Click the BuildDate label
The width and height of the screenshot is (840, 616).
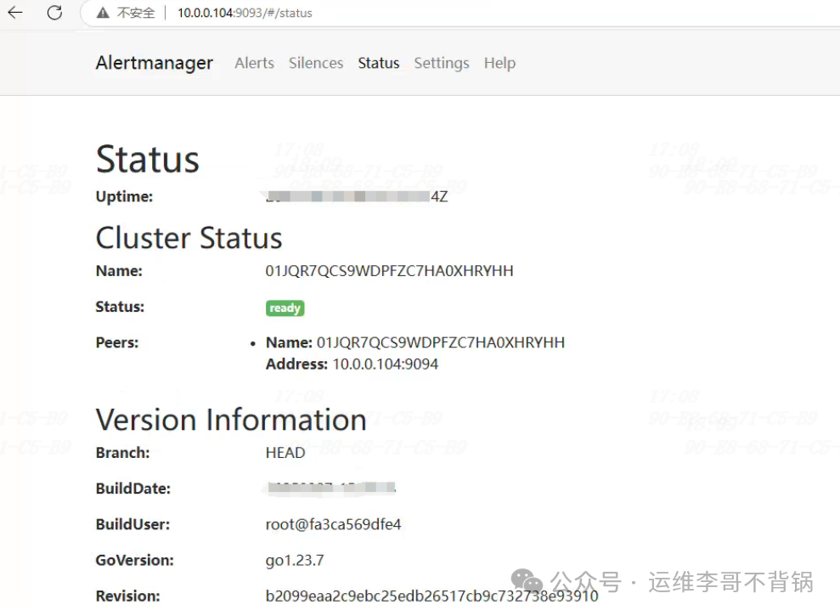(133, 489)
